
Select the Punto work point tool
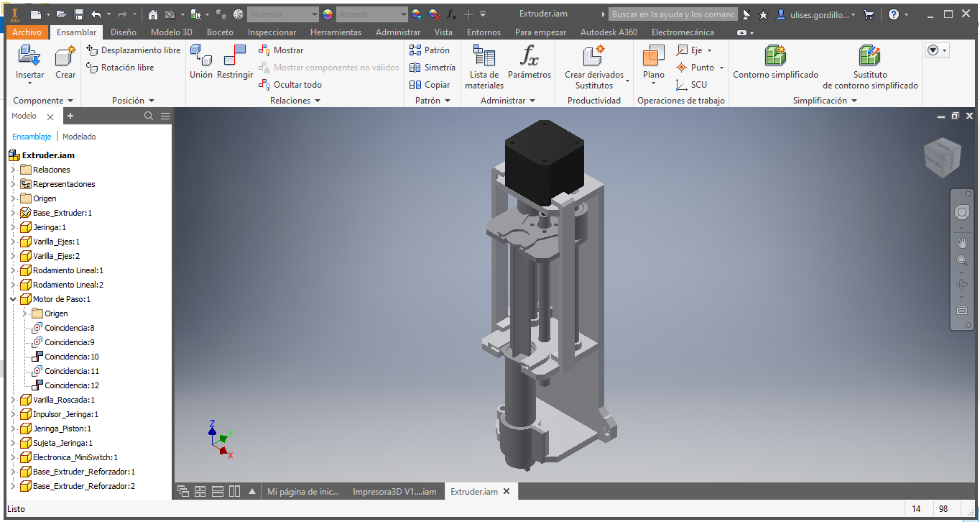pyautogui.click(x=700, y=68)
